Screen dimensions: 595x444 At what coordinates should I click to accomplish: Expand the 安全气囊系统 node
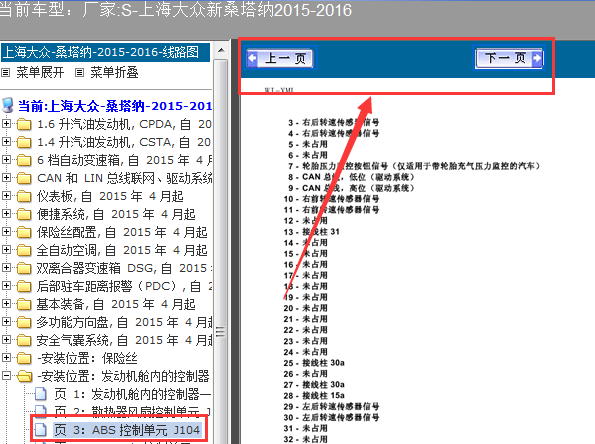click(6, 339)
